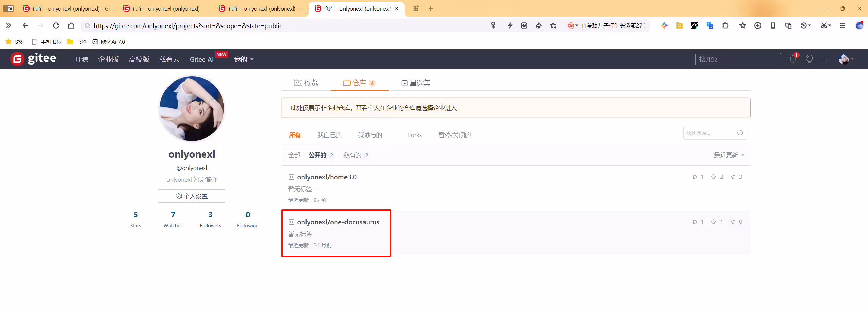This screenshot has height=311, width=868.
Task: Toggle watch eye on one-docusaurus repository
Action: (x=694, y=222)
